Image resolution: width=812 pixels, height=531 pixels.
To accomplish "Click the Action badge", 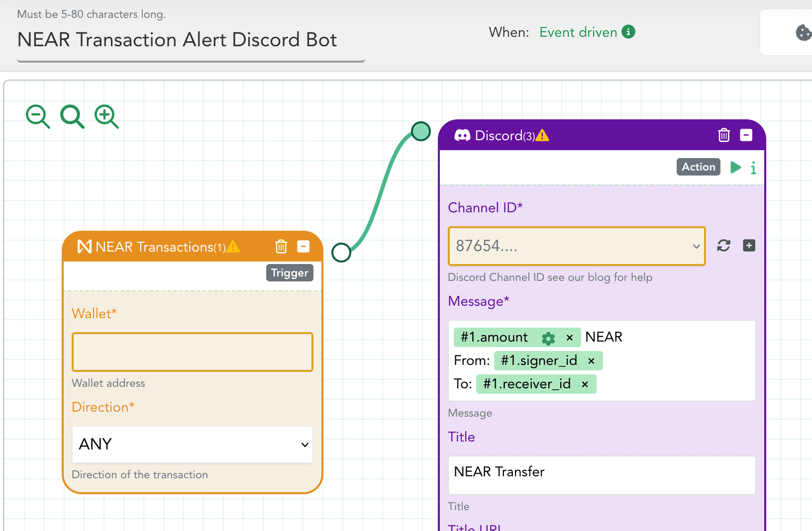I will point(699,167).
